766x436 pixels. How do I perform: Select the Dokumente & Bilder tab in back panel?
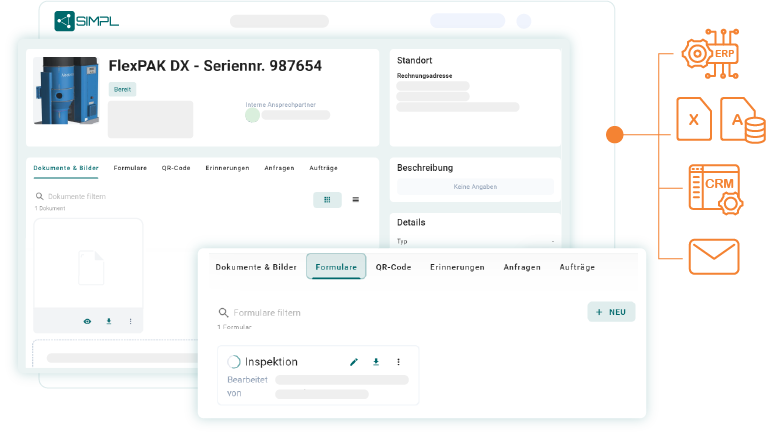click(66, 168)
